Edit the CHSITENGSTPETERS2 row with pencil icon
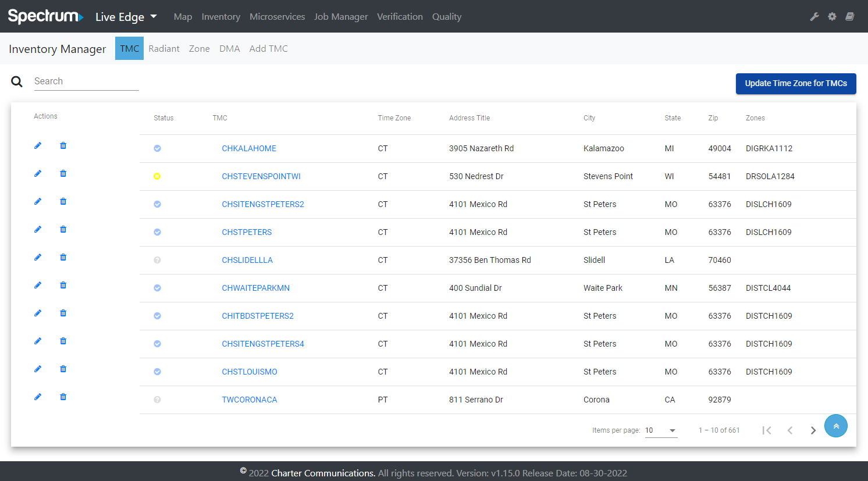 (x=38, y=201)
